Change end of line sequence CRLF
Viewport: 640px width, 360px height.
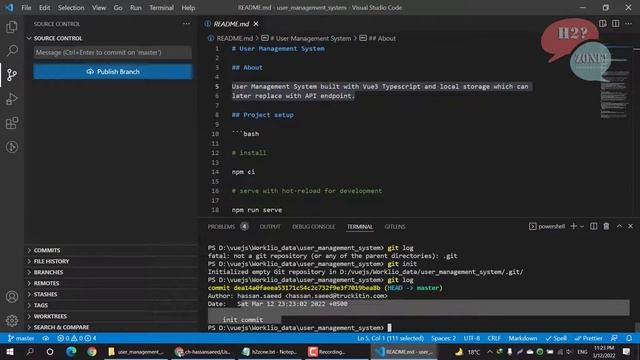(x=494, y=338)
